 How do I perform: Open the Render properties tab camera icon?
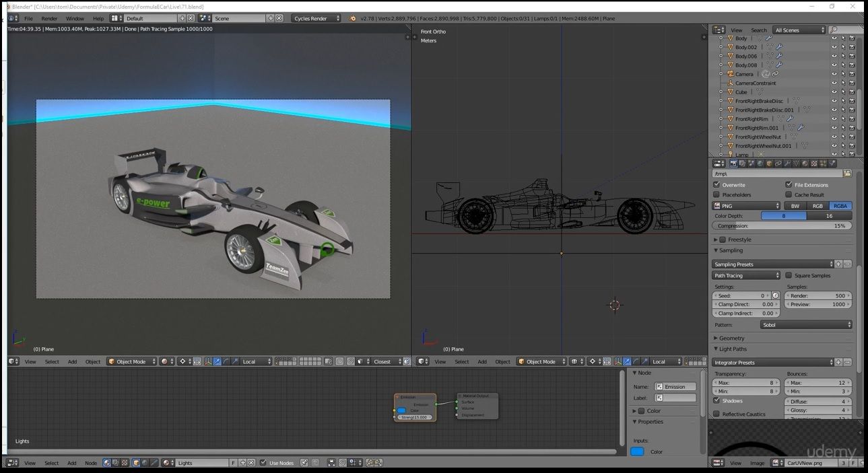pos(733,163)
